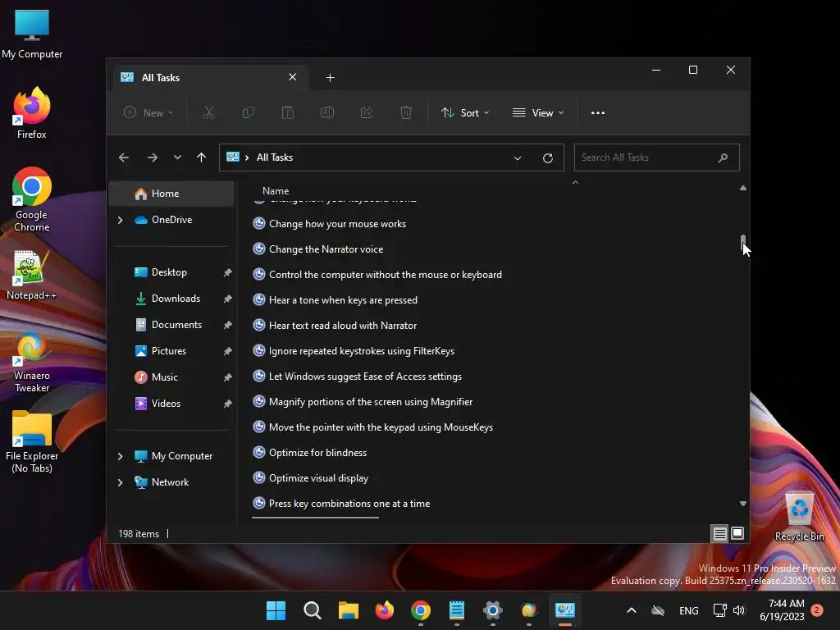Click the Share toolbar icon

click(367, 112)
